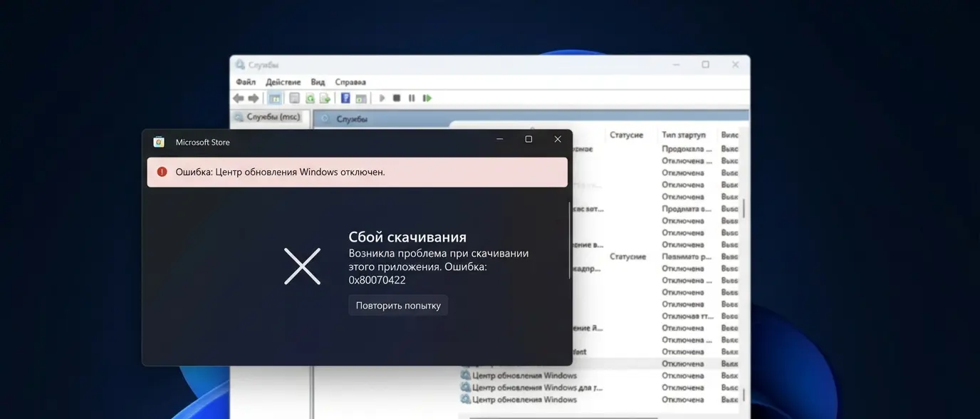Click the Microsoft Store window vertical scrollbar

coord(570,239)
